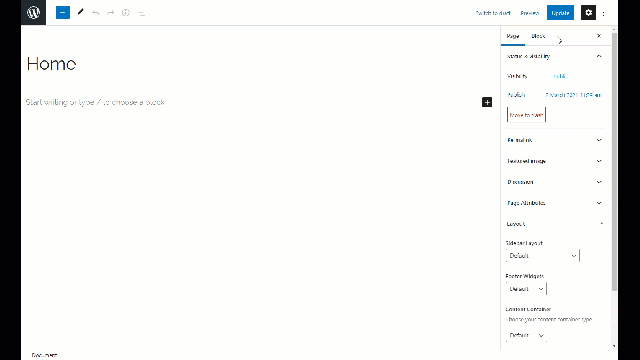Open the Options three-dot menu
Screen dimensions: 640x360
(603, 13)
